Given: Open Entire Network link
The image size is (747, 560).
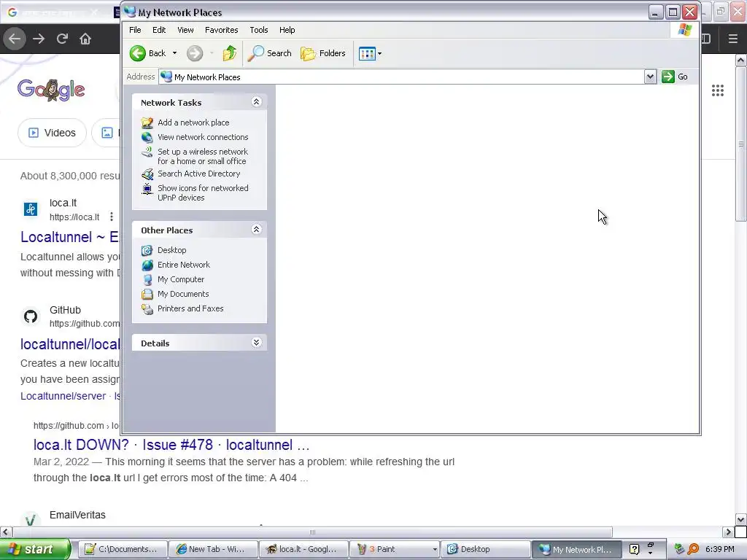Looking at the screenshot, I should (x=184, y=265).
